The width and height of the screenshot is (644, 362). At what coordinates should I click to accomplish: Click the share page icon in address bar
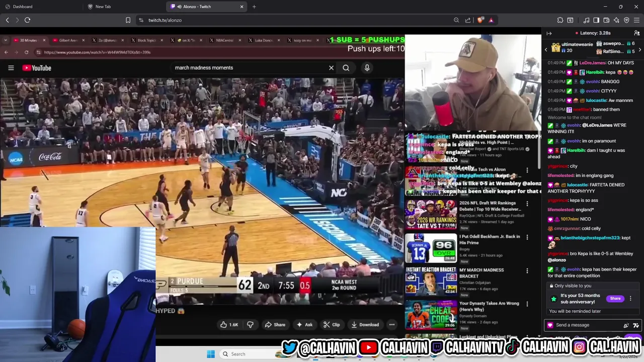pyautogui.click(x=468, y=20)
